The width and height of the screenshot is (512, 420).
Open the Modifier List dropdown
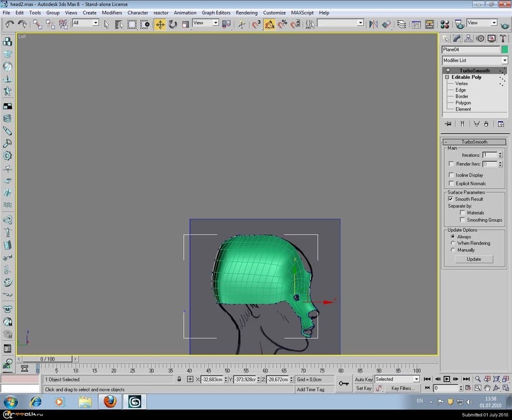point(504,60)
